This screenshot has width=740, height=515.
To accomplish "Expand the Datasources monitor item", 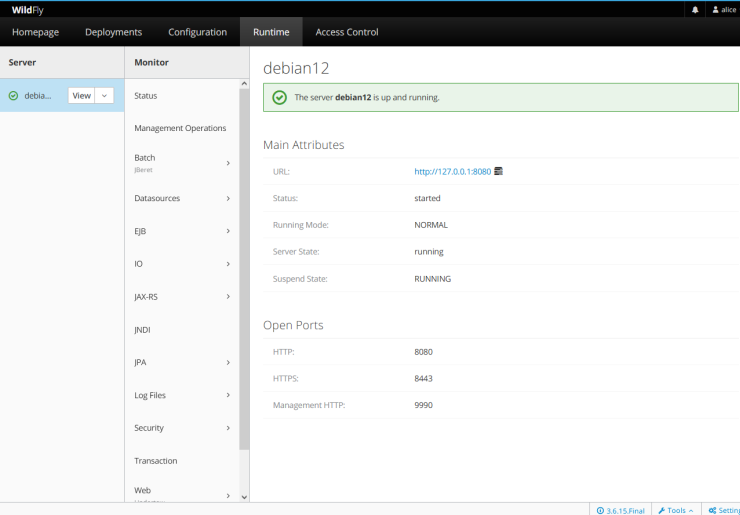I will click(x=228, y=199).
